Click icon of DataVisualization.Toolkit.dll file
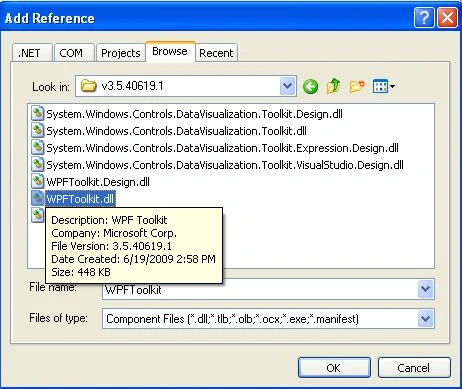This screenshot has width=462, height=389. click(x=38, y=131)
